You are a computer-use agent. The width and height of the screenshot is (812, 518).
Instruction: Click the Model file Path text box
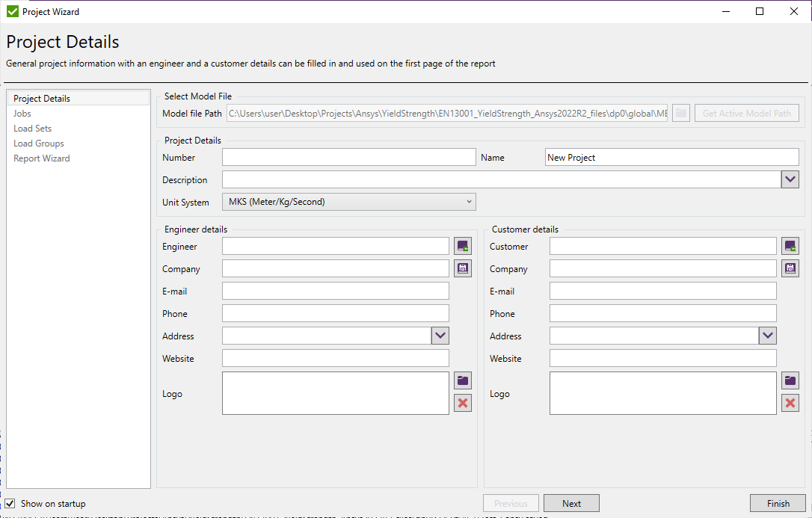tap(447, 114)
